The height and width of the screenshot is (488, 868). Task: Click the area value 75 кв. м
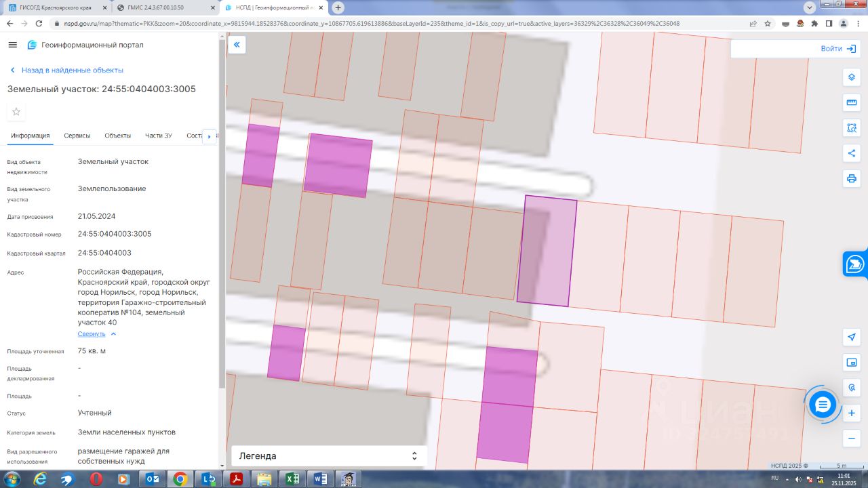92,351
